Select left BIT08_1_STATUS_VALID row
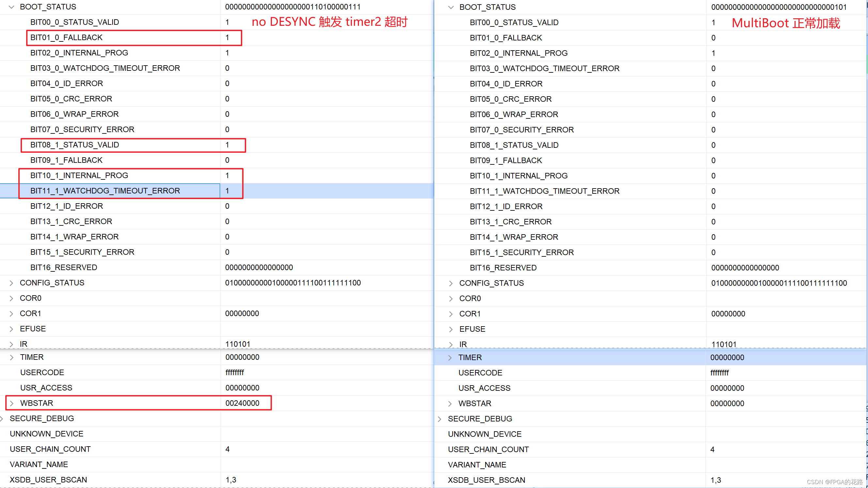This screenshot has width=868, height=488. (x=74, y=145)
